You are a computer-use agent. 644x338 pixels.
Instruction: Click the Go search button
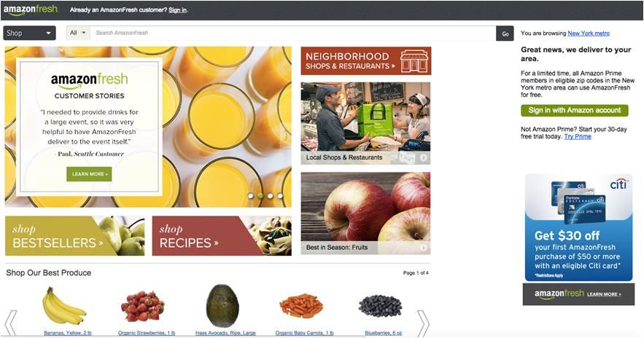pyautogui.click(x=505, y=34)
